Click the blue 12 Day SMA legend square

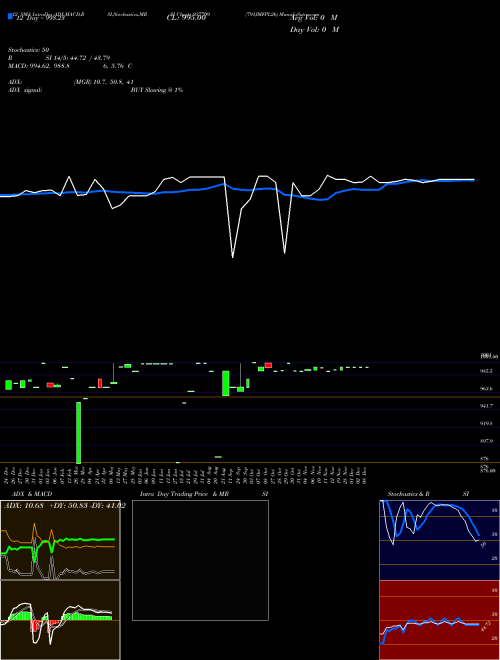click(x=10, y=17)
